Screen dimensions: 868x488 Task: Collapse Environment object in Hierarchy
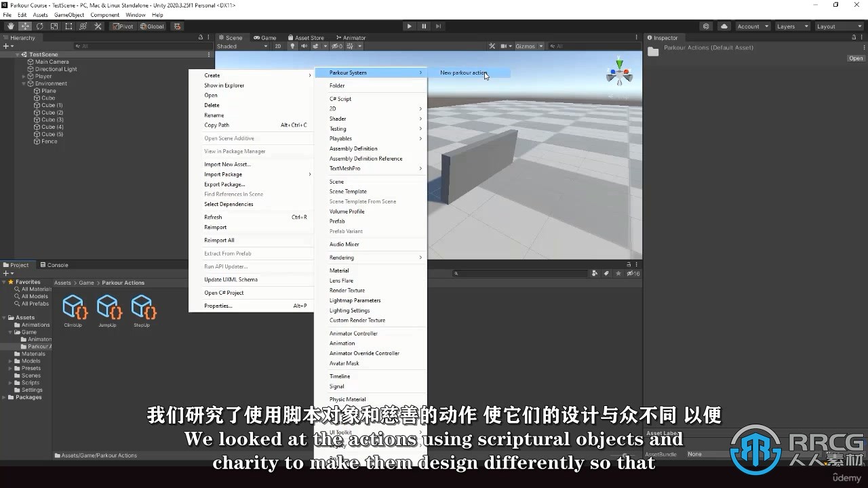point(24,83)
